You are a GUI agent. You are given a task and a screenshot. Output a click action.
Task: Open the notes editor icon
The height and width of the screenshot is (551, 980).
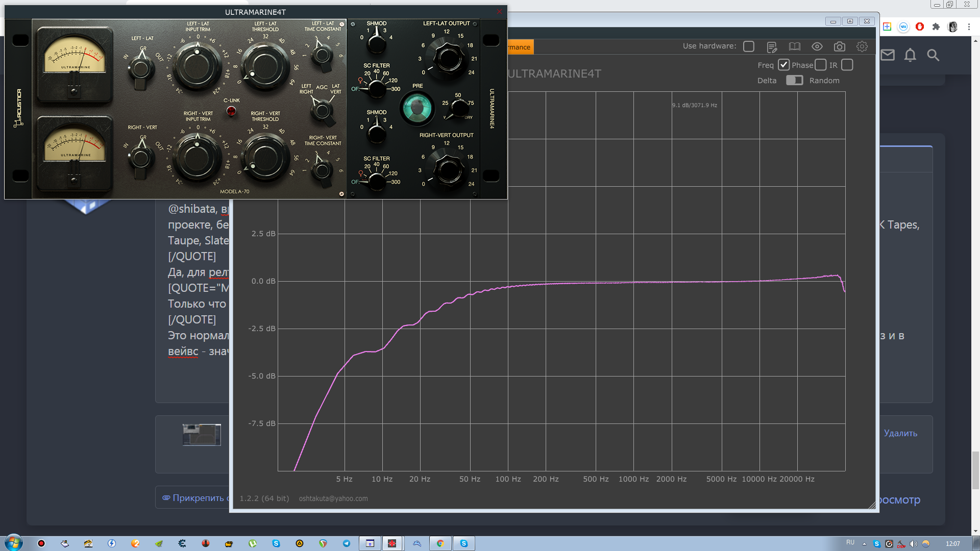click(x=772, y=47)
